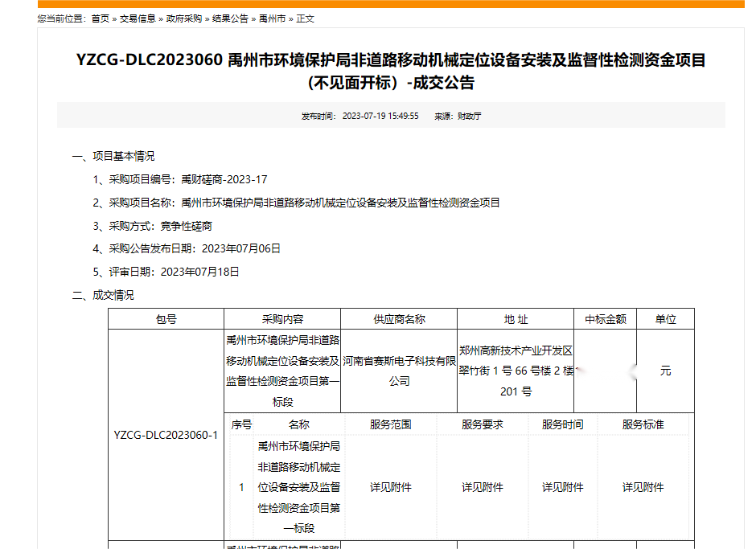Click procurement content cell ending 第一标段

click(282, 371)
